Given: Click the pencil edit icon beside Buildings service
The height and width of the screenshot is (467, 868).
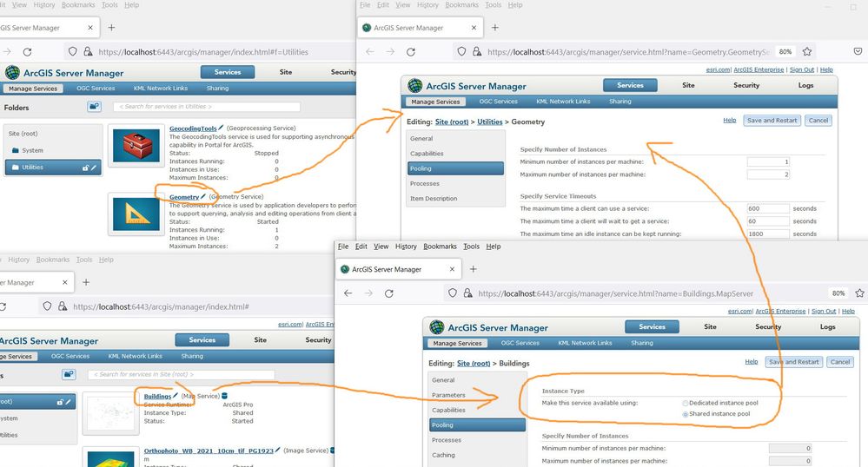Looking at the screenshot, I should click(x=175, y=396).
